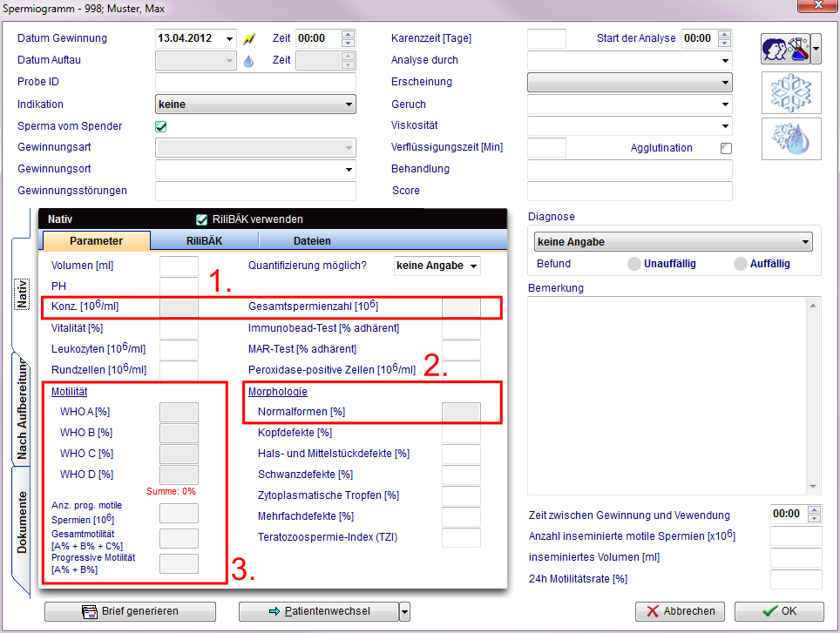Open the Patientenwechsel split arrow
The image size is (840, 633).
point(405,611)
